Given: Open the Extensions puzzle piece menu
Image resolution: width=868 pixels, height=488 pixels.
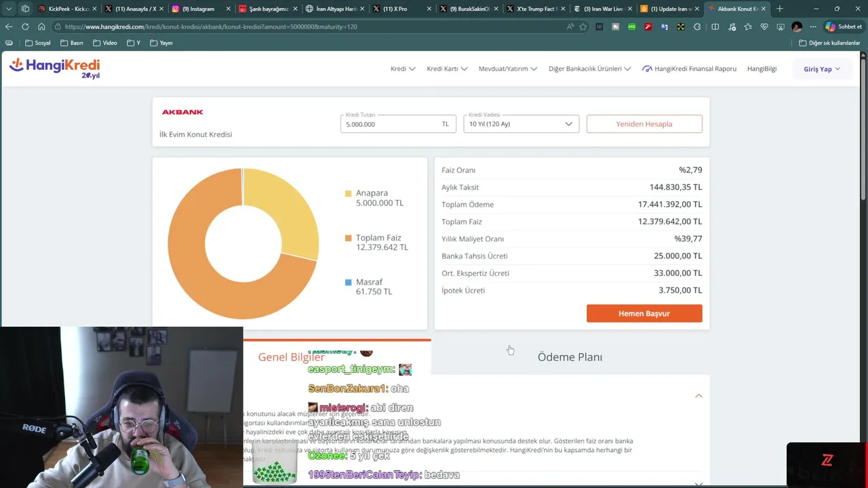Looking at the screenshot, I should click(x=697, y=26).
